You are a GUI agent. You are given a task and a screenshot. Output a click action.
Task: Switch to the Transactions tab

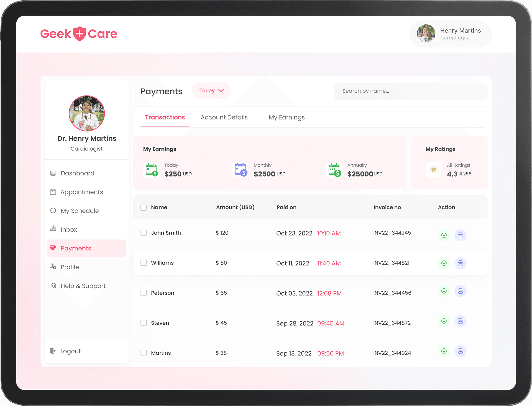[165, 117]
